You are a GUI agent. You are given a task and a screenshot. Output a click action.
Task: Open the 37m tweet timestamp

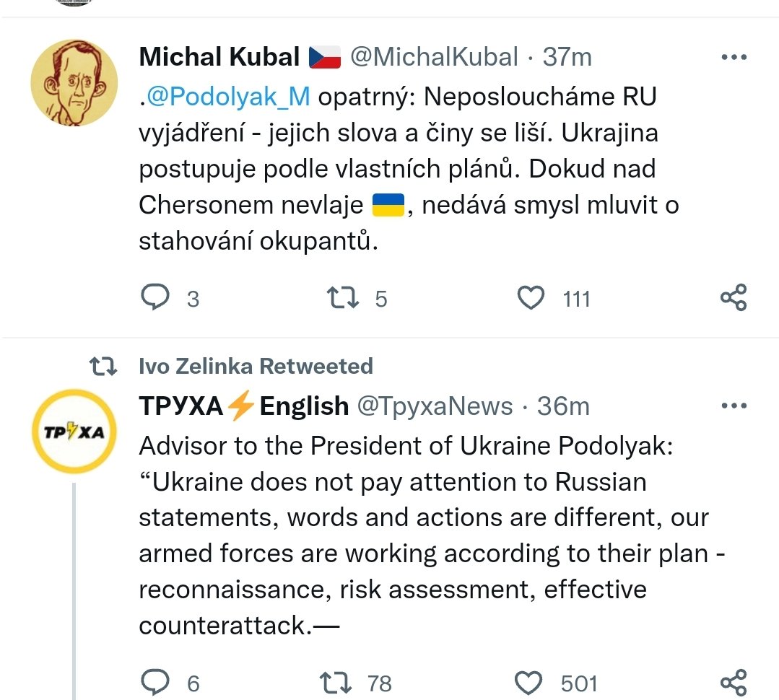click(567, 56)
